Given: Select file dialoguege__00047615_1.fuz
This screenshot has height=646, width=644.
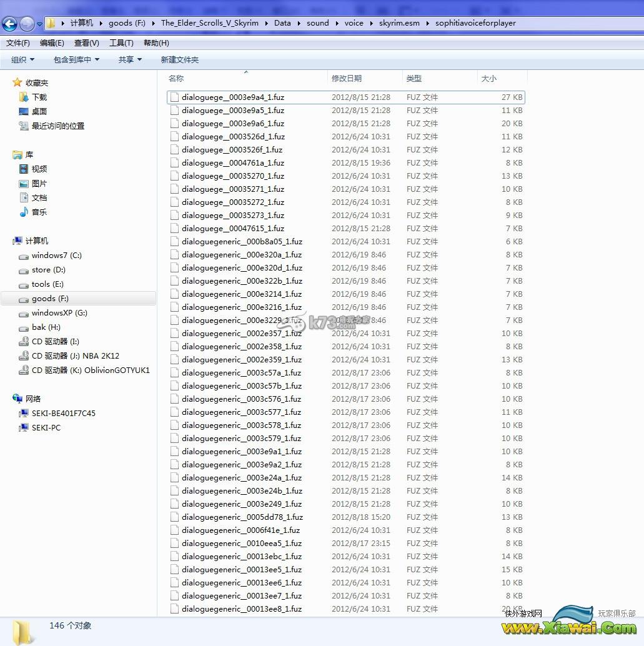Looking at the screenshot, I should pyautogui.click(x=346, y=228).
